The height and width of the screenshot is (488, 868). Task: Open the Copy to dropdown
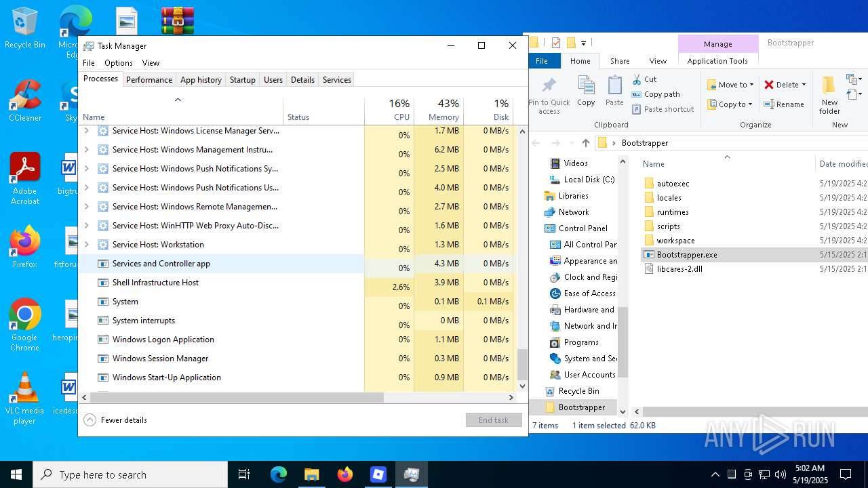pos(730,104)
